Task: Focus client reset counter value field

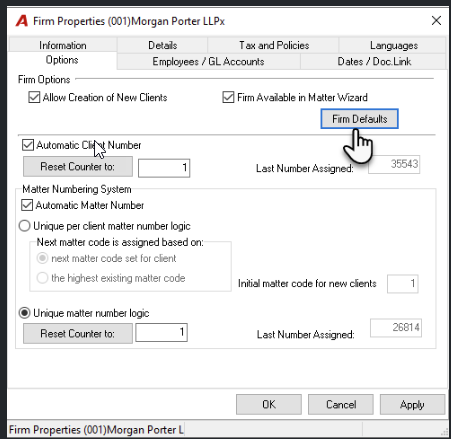Action: click(164, 168)
